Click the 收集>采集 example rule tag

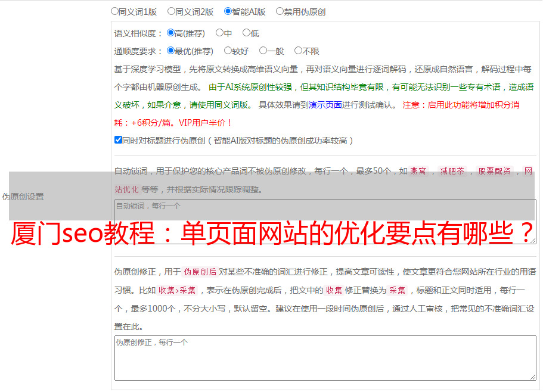click(177, 290)
